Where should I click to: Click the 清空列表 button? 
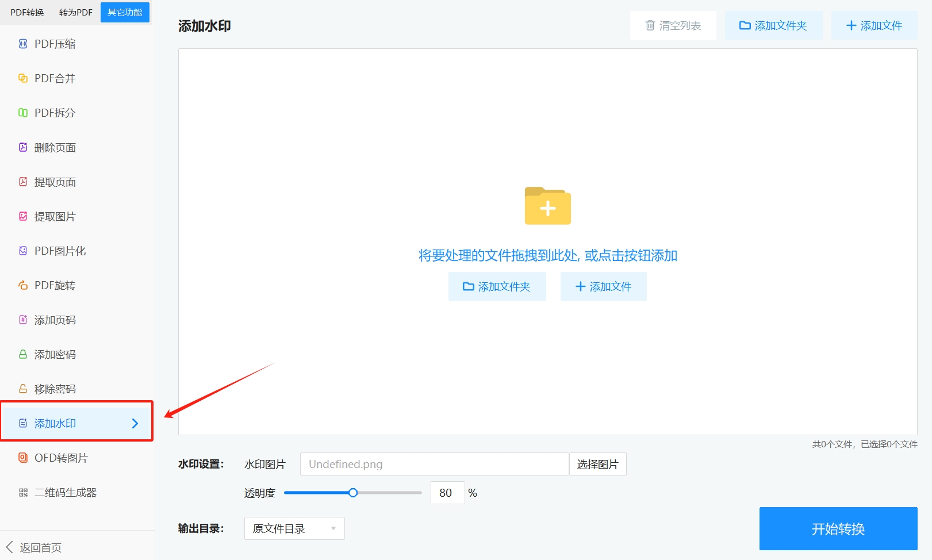[673, 25]
